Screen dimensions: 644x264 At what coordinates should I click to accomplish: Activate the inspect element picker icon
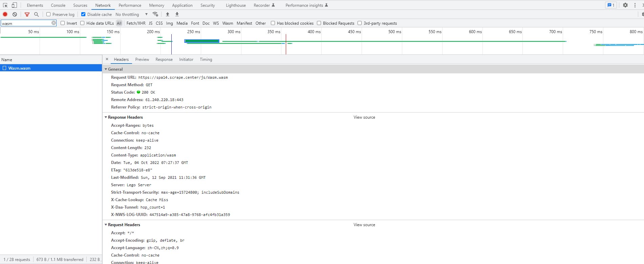[5, 5]
